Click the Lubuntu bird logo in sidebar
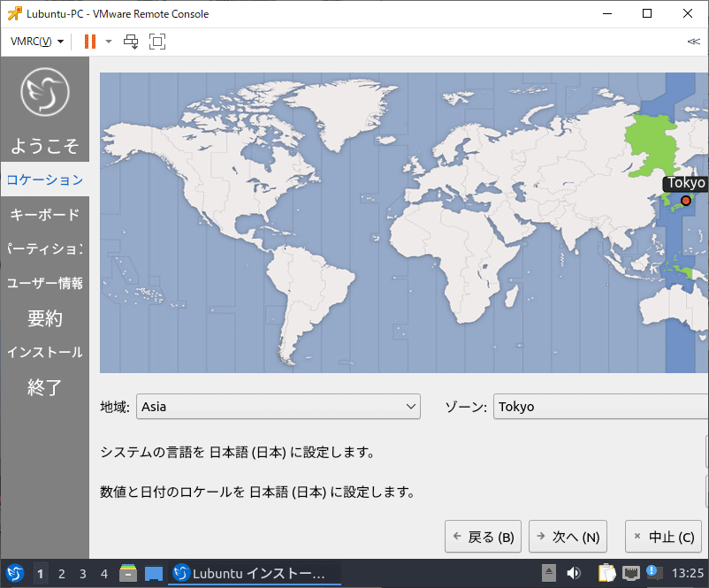709x588 pixels. [x=45, y=92]
